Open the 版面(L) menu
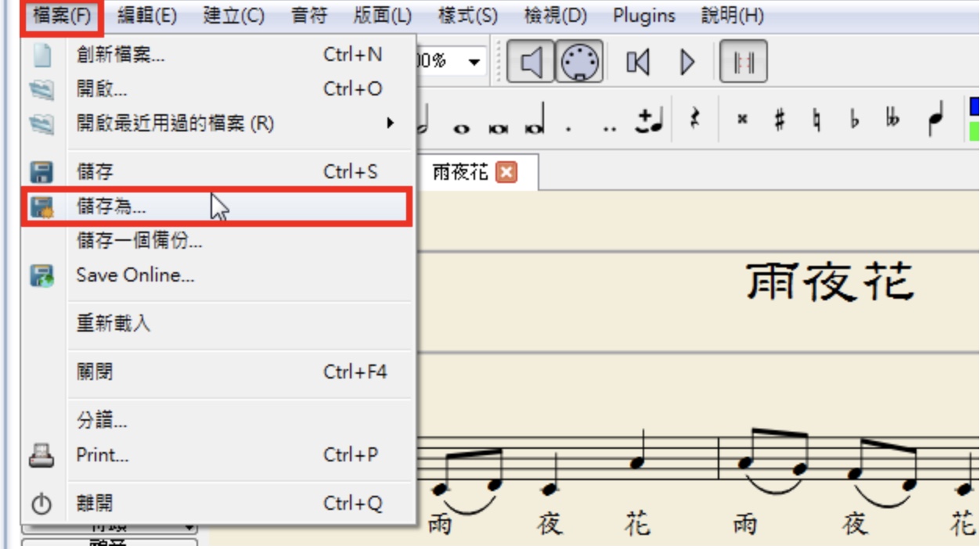This screenshot has width=980, height=549. pyautogui.click(x=382, y=16)
